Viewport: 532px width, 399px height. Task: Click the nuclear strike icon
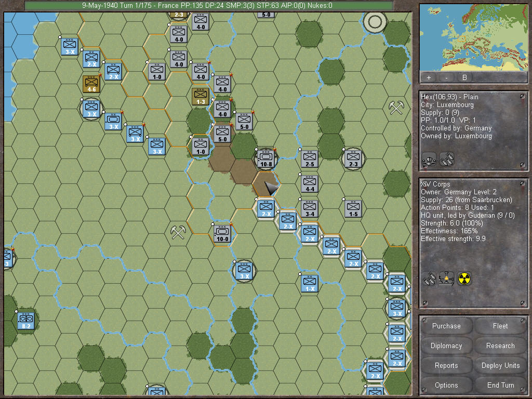click(464, 278)
